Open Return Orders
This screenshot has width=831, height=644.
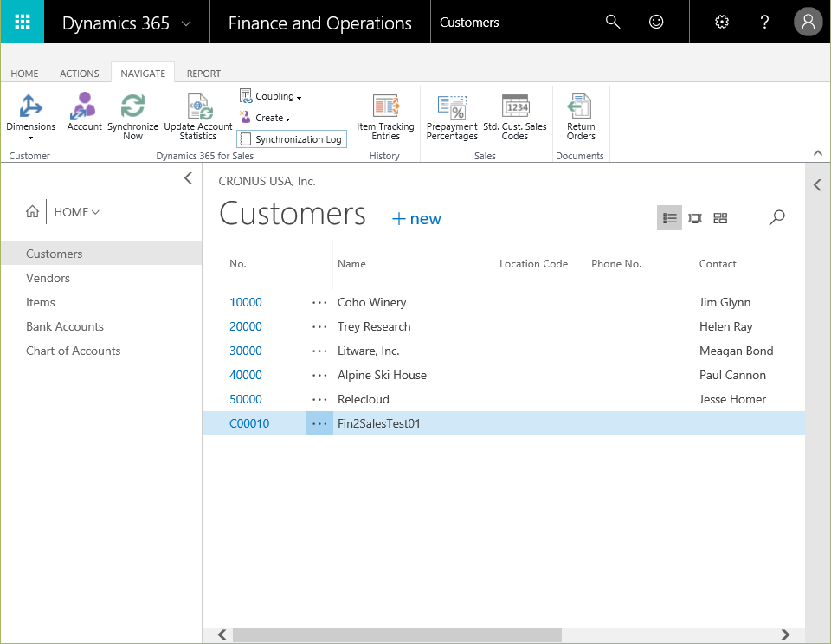(581, 117)
